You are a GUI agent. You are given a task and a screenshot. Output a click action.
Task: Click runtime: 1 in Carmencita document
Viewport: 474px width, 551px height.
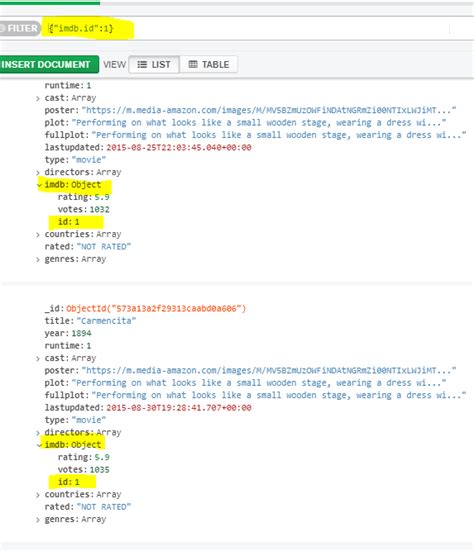(68, 346)
